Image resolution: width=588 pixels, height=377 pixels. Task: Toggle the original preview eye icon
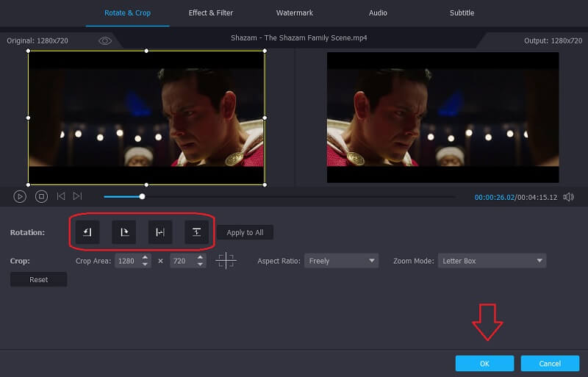coord(105,41)
